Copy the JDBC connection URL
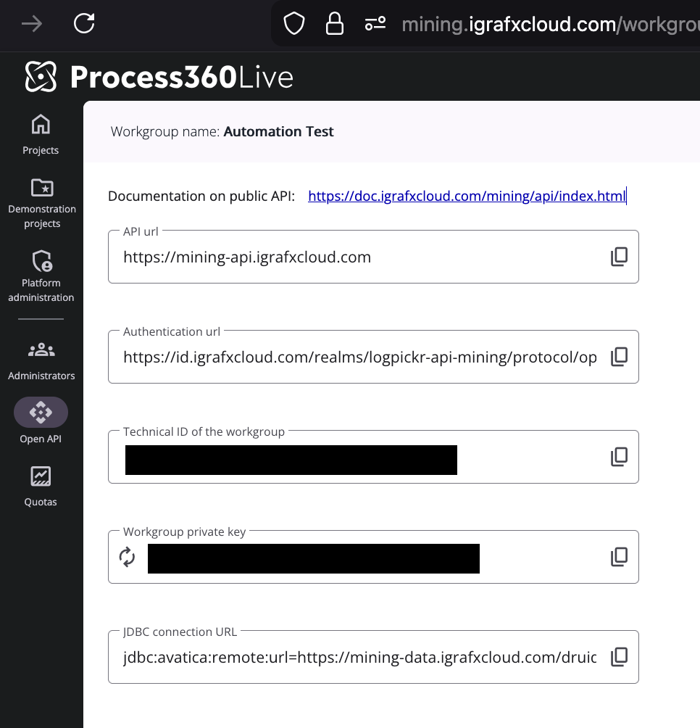The image size is (700, 728). click(620, 657)
